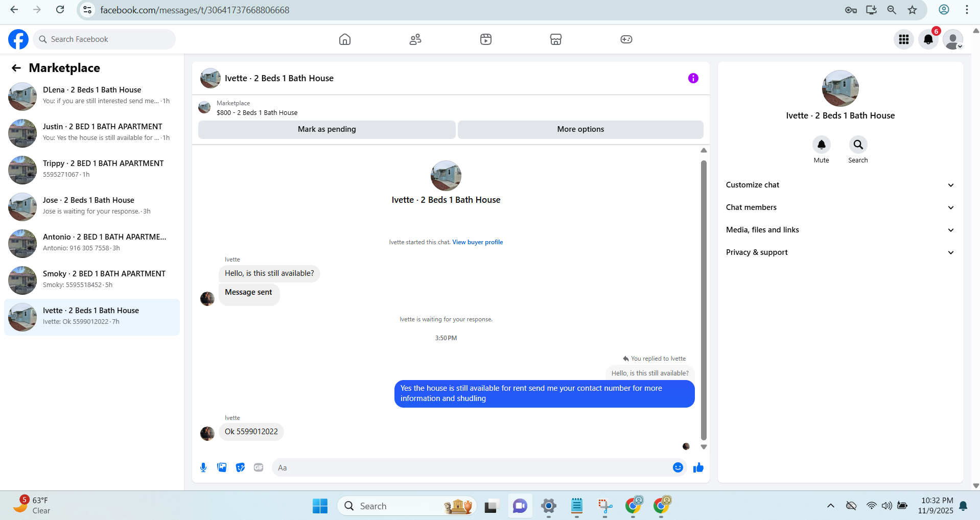Open the Trippy 2 BED 1 BATH APARTMENT chat

tap(92, 170)
